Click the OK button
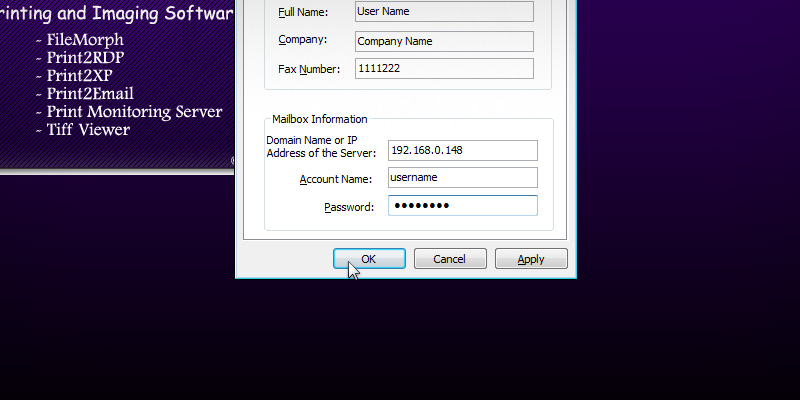The image size is (800, 400). coord(369,259)
